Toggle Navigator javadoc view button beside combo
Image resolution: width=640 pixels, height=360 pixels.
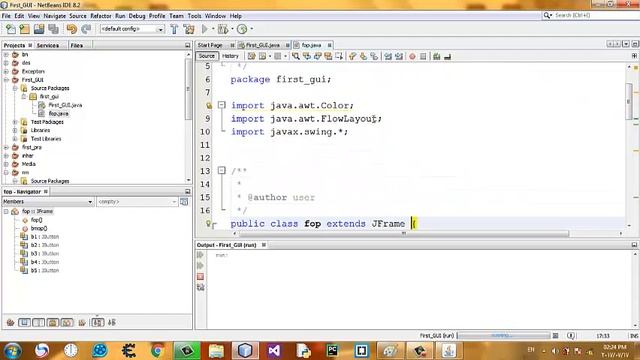pos(184,202)
